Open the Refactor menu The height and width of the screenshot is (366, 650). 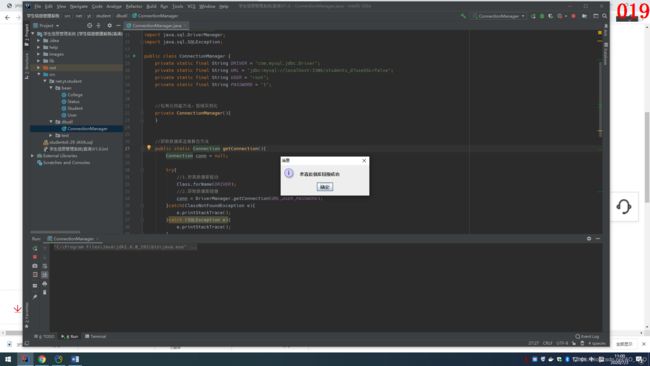pos(133,7)
